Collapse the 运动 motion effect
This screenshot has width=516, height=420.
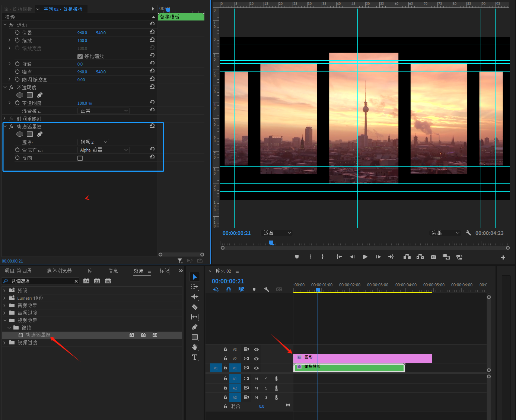pyautogui.click(x=5, y=25)
